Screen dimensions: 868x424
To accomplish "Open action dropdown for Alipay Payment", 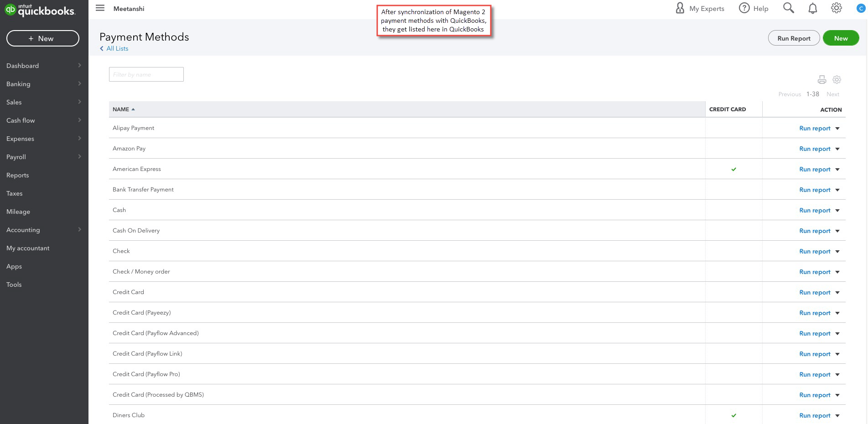I will [837, 129].
